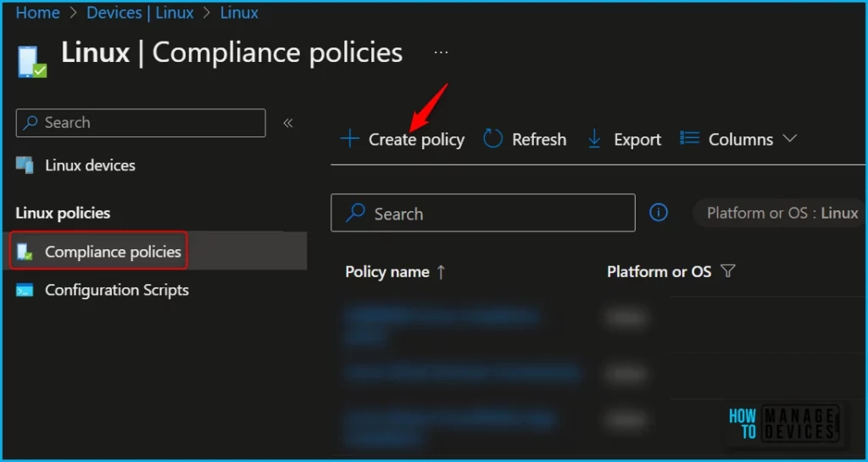Open the Home breadcrumb link
This screenshot has width=868, height=462.
coord(37,13)
